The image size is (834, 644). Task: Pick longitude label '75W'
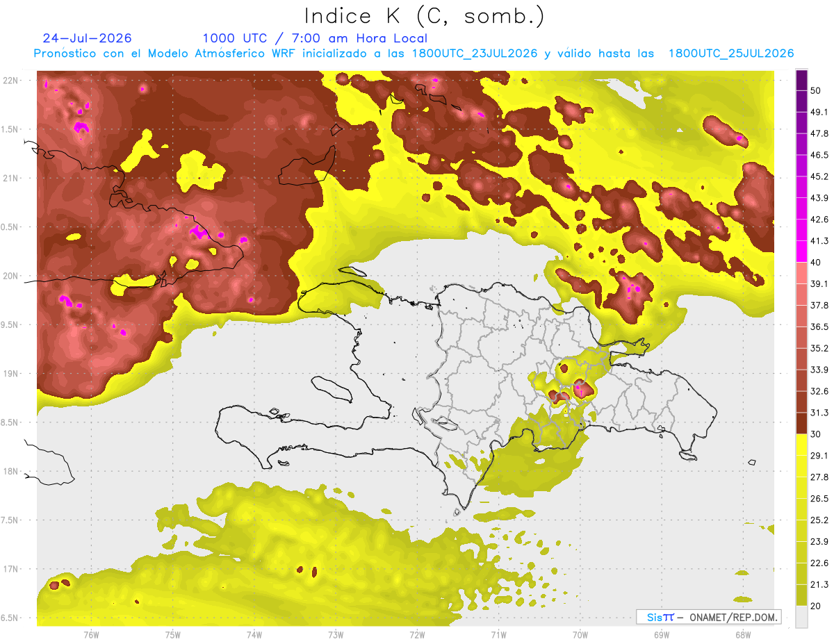[173, 635]
